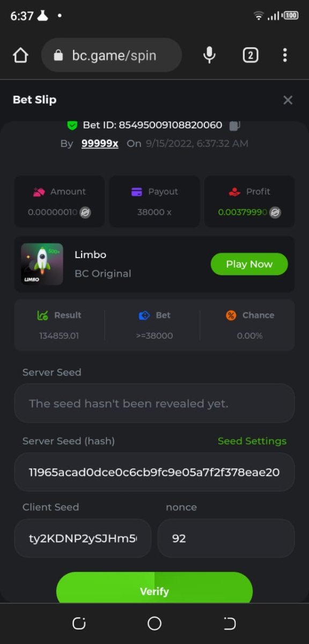Image resolution: width=309 pixels, height=644 pixels.
Task: Open the tab switcher showing 2 tabs
Action: click(x=251, y=55)
